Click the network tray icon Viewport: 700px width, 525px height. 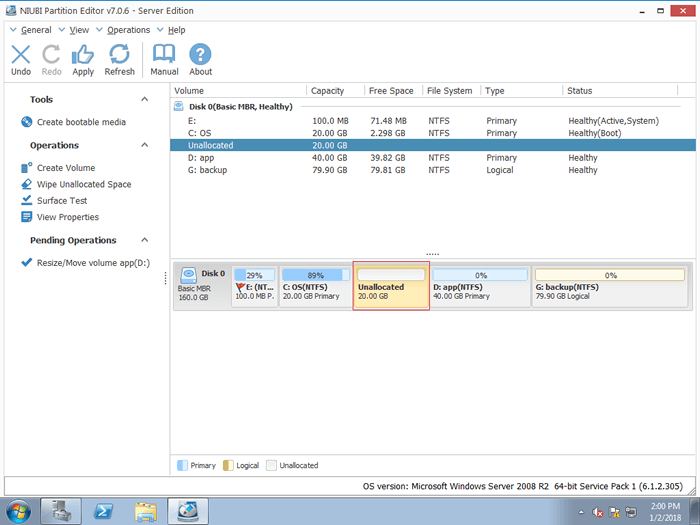631,512
